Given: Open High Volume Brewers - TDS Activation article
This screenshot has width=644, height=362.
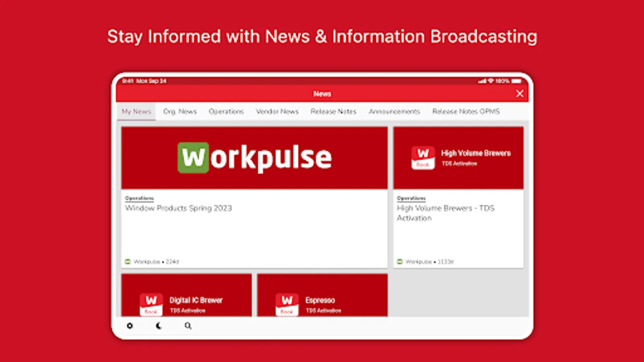Looking at the screenshot, I should coord(446,213).
